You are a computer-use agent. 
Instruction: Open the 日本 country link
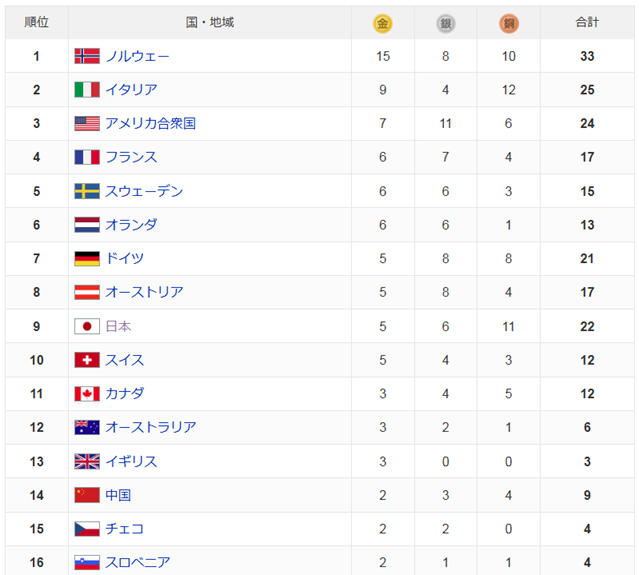pos(118,326)
